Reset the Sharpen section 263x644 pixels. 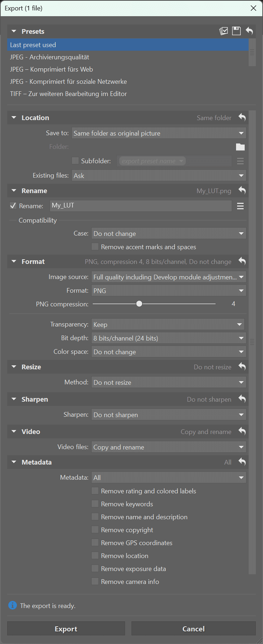pos(242,399)
